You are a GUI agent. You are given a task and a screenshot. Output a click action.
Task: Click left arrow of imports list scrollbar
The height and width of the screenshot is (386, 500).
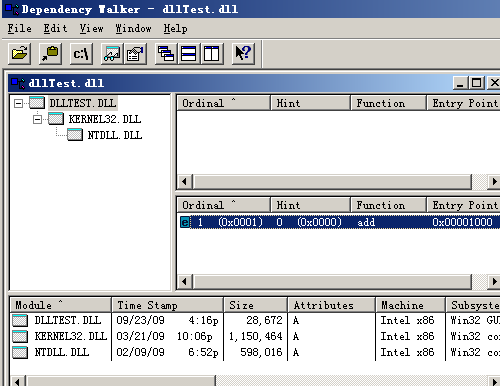pyautogui.click(x=185, y=182)
